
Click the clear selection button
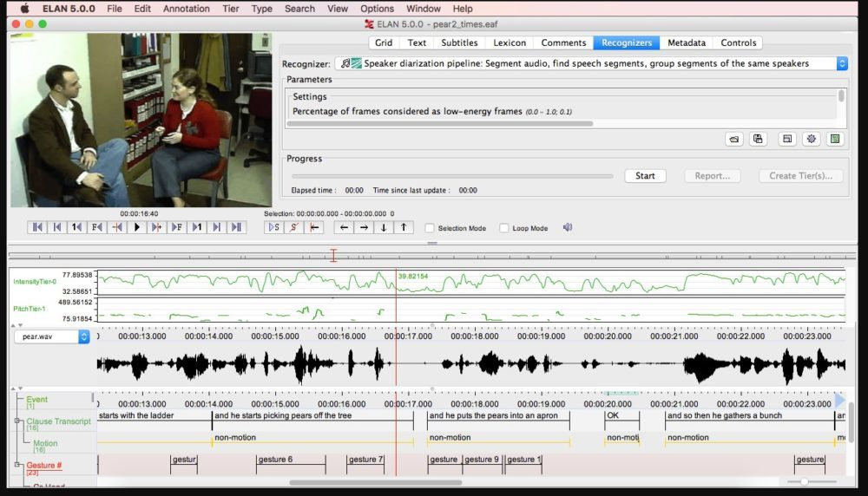pyautogui.click(x=295, y=227)
